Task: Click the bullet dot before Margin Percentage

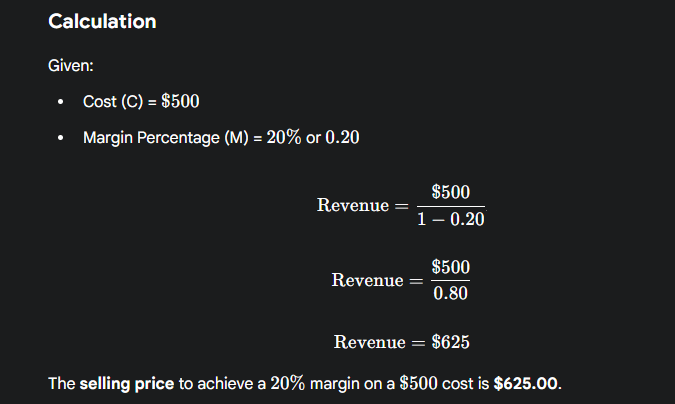Action: [62, 137]
